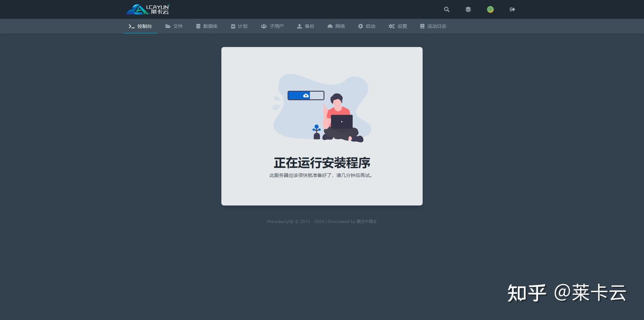Switch to the 文件 tab
The height and width of the screenshot is (320, 644).
[x=178, y=26]
